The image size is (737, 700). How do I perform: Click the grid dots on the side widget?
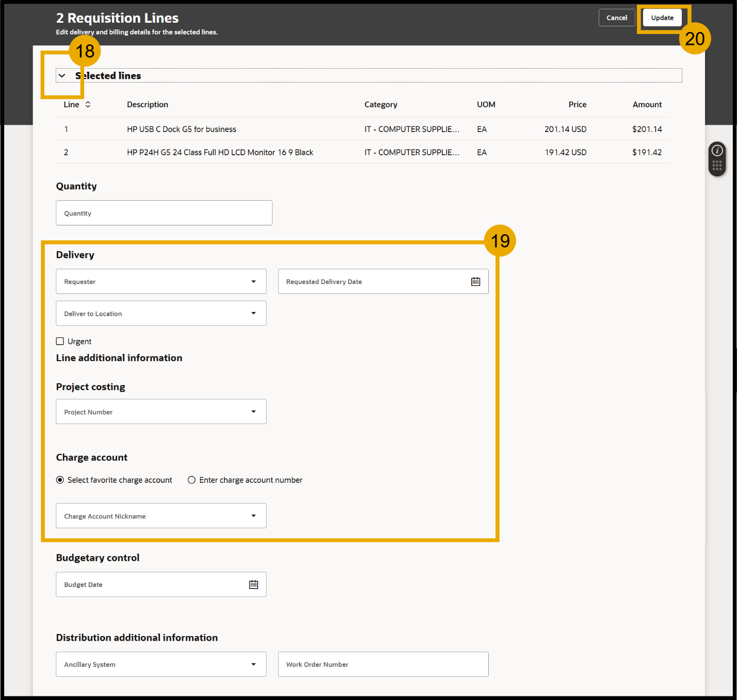(717, 164)
